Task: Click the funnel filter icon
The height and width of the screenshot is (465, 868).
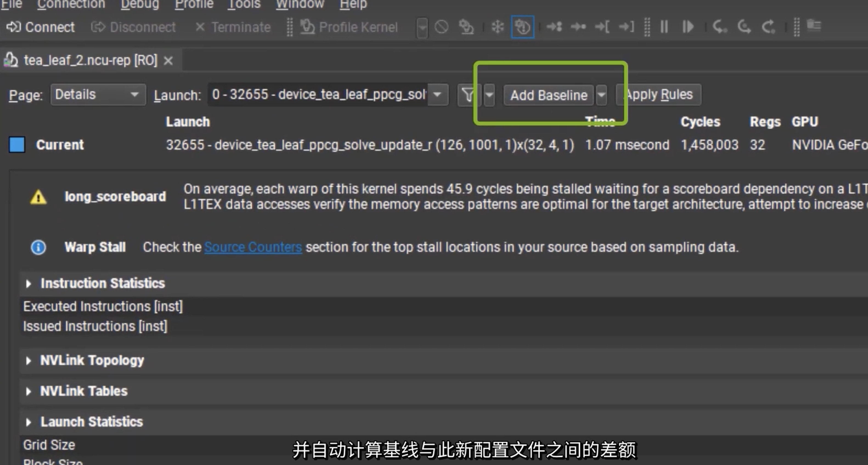Action: coord(468,95)
